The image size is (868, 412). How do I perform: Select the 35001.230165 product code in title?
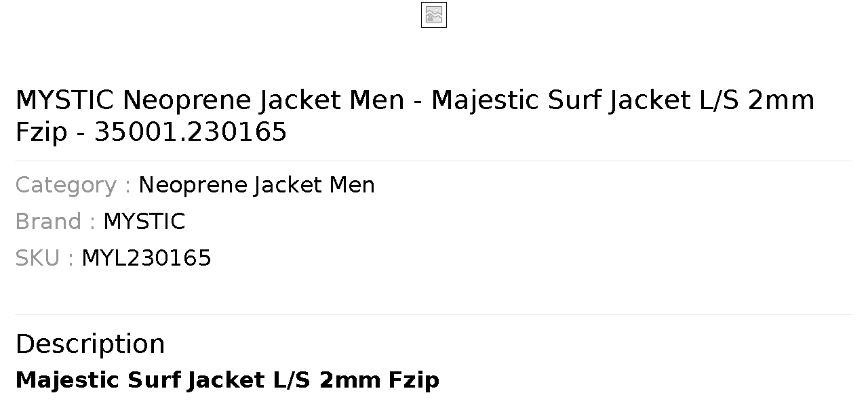tap(191, 132)
